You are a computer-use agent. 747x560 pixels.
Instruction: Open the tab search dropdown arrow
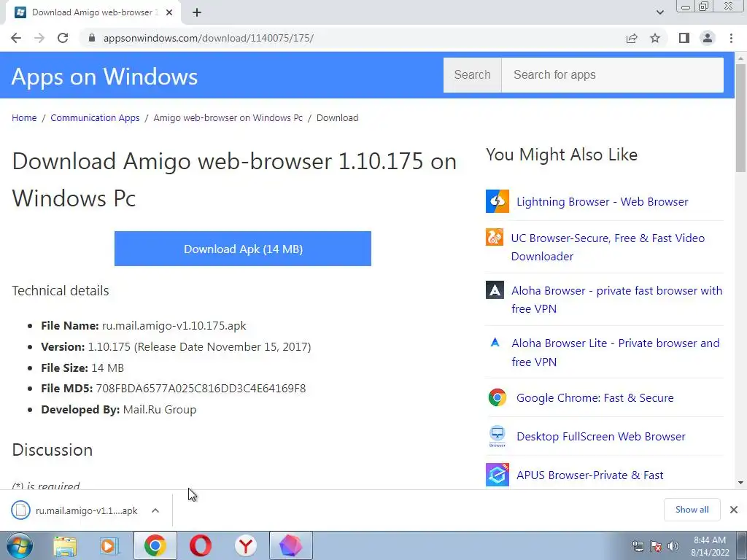click(659, 12)
